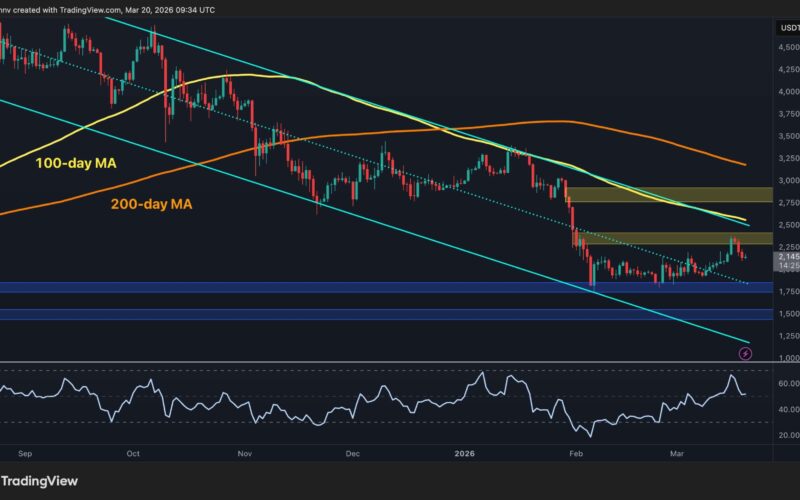The width and height of the screenshot is (800, 500).
Task: Click the 60.00 RSI axis label
Action: (787, 384)
